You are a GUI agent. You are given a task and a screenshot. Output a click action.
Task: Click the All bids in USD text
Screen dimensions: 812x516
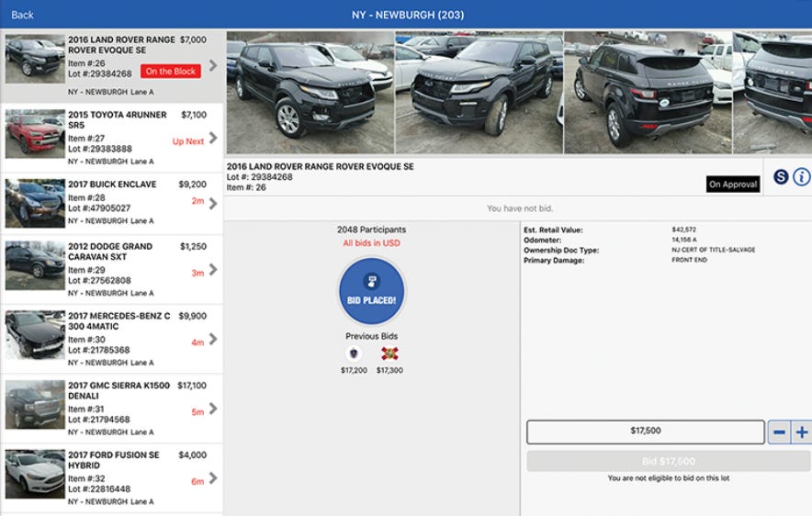click(371, 243)
